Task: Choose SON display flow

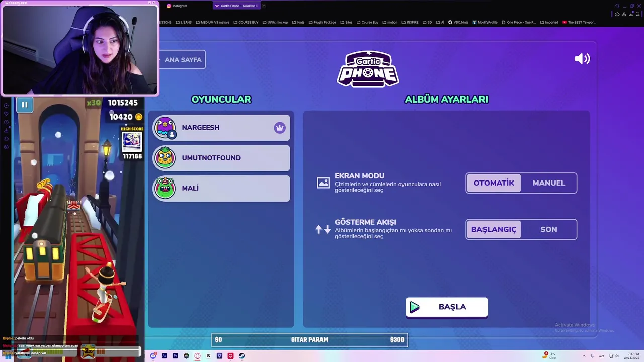Action: coord(548,229)
